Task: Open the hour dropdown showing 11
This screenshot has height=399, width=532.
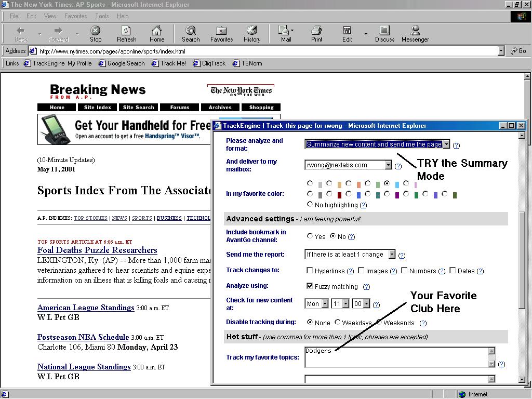Action: pos(345,303)
